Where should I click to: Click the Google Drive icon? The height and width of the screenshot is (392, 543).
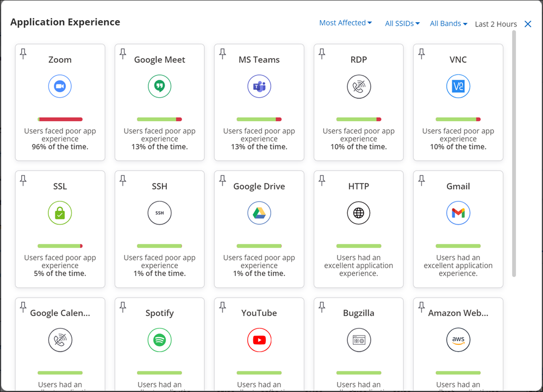pyautogui.click(x=259, y=213)
